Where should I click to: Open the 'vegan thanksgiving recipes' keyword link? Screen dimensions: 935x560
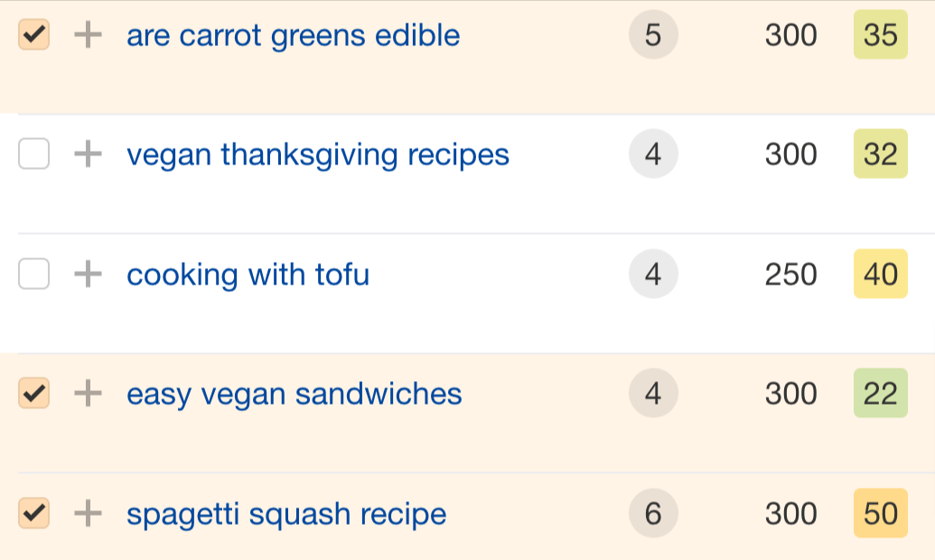(x=318, y=155)
